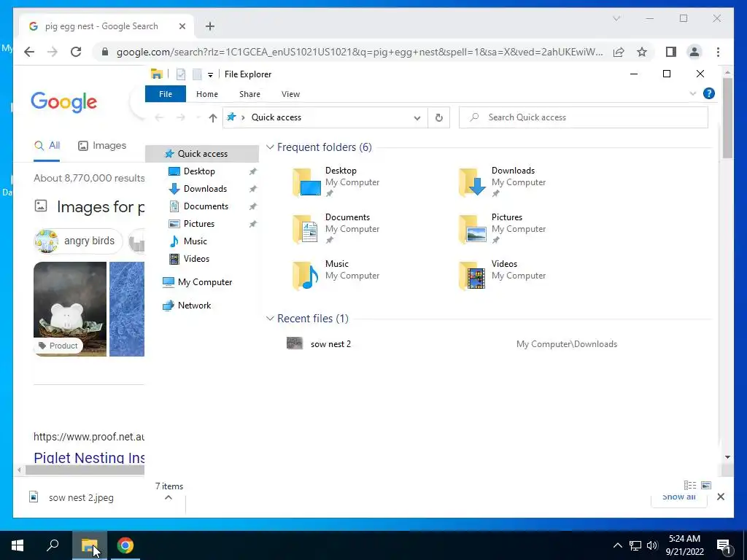
Task: Click the Chrome address bar URL
Action: point(360,52)
